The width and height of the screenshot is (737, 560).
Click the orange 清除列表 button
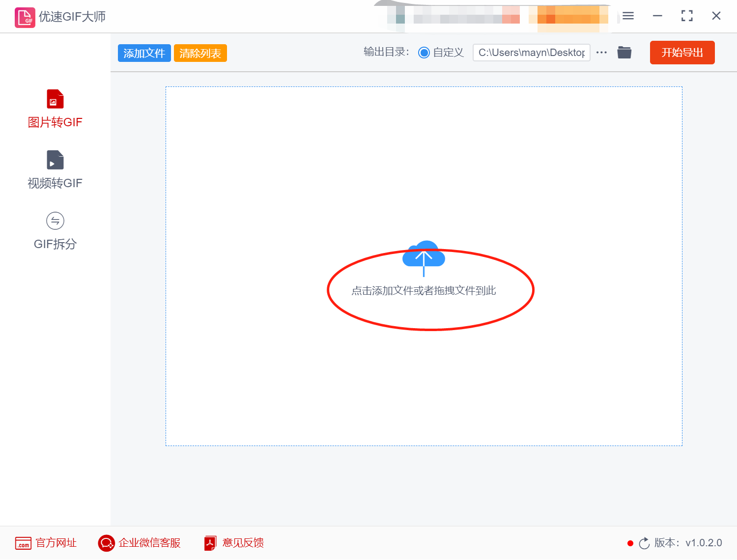click(200, 53)
